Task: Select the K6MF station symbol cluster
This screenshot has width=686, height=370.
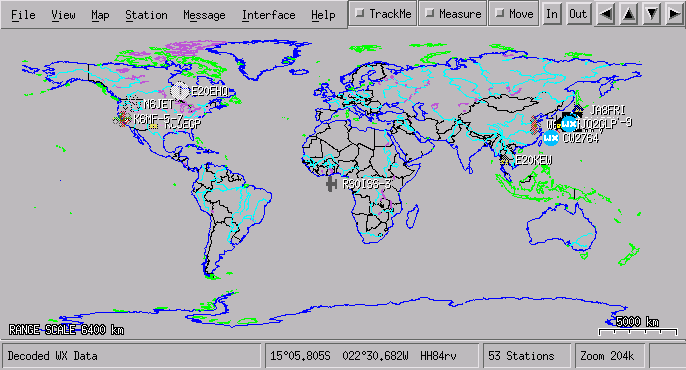Action: coord(123,119)
